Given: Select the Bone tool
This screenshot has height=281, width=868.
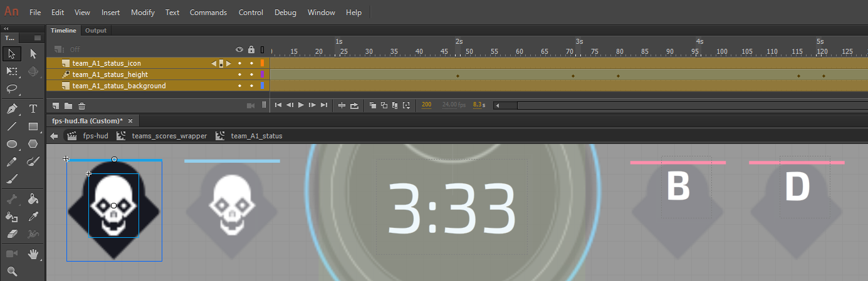Looking at the screenshot, I should tap(11, 200).
